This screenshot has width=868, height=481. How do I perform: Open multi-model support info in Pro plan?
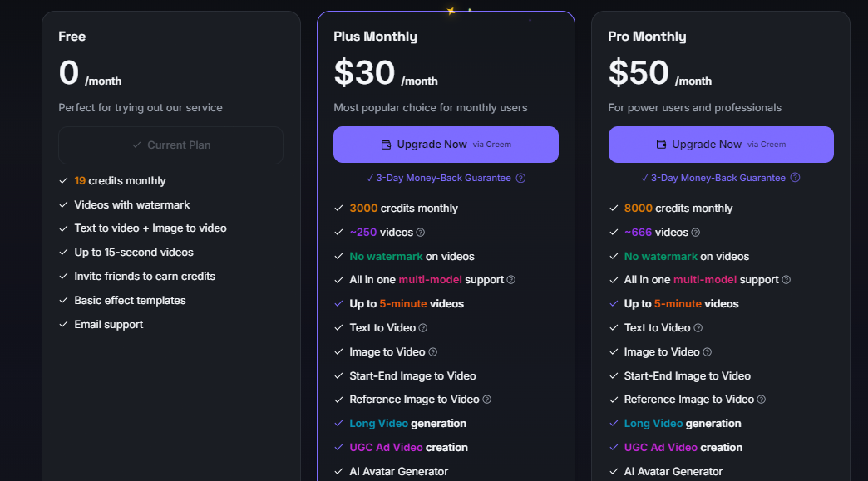(787, 280)
